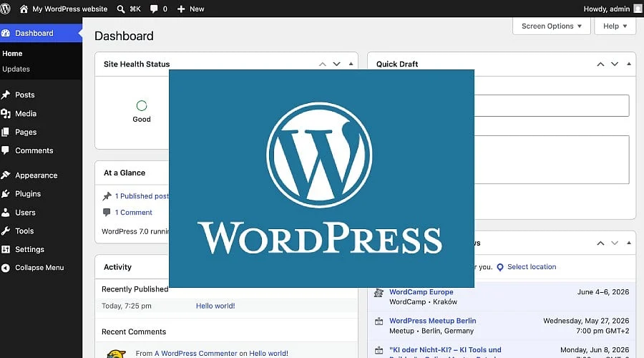
Task: Move Quick Draft widget down
Action: tap(615, 64)
